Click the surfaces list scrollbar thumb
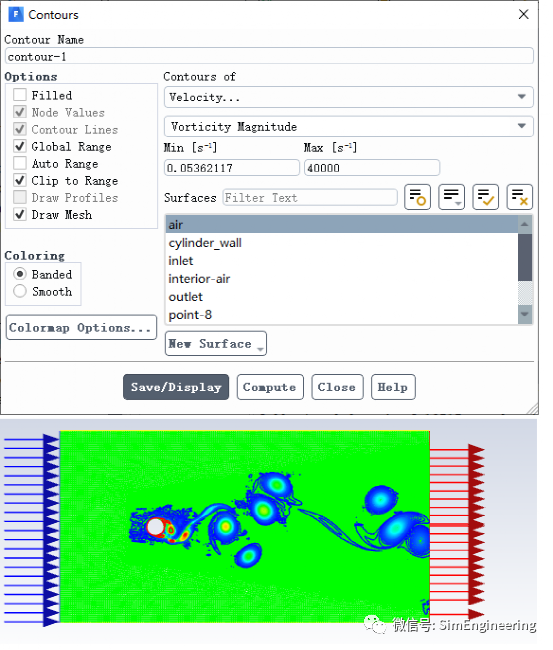Screen dimensions: 553x650 click(x=525, y=257)
